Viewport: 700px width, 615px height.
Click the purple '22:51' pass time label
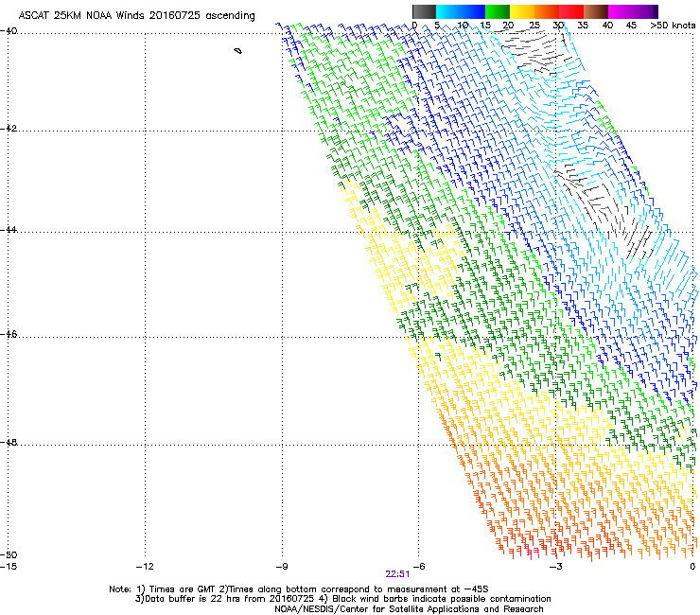tap(397, 574)
